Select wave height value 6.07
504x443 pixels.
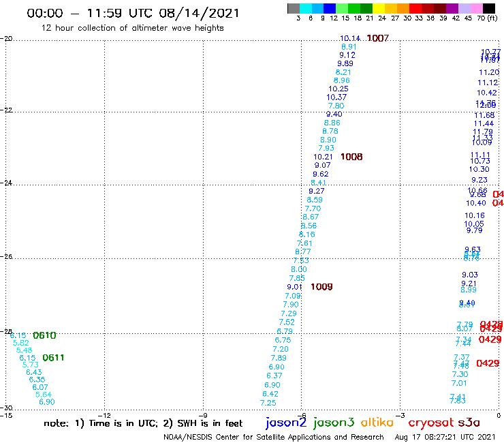click(40, 387)
